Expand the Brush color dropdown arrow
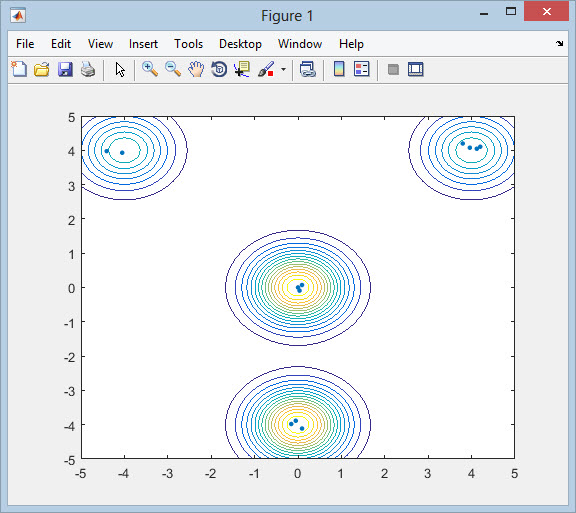 click(x=283, y=69)
